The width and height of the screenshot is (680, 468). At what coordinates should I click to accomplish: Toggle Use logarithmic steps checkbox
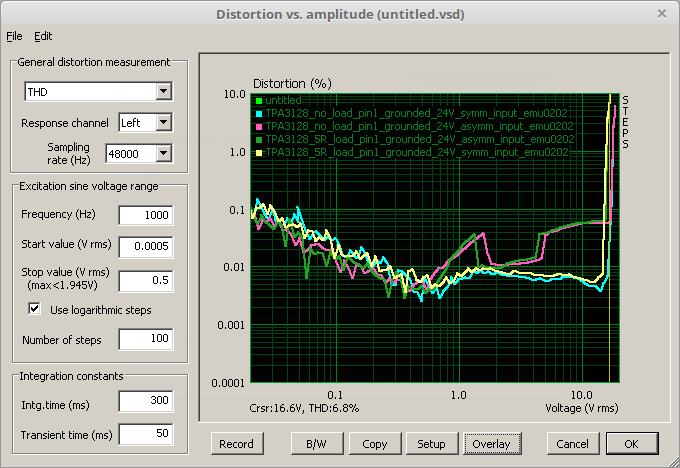(35, 310)
